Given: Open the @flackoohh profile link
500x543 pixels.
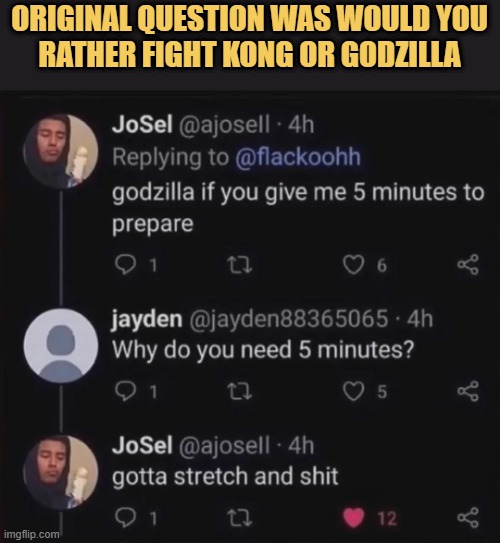Looking at the screenshot, I should click(298, 157).
